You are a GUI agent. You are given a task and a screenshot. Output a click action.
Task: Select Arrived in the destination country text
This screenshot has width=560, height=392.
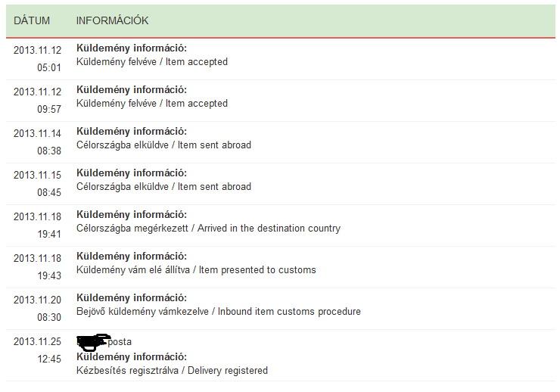269,228
